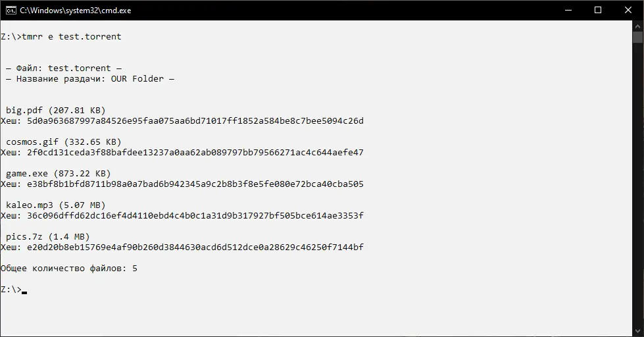The height and width of the screenshot is (337, 644).
Task: Click the cmd.exe icon in title bar
Action: click(x=11, y=11)
